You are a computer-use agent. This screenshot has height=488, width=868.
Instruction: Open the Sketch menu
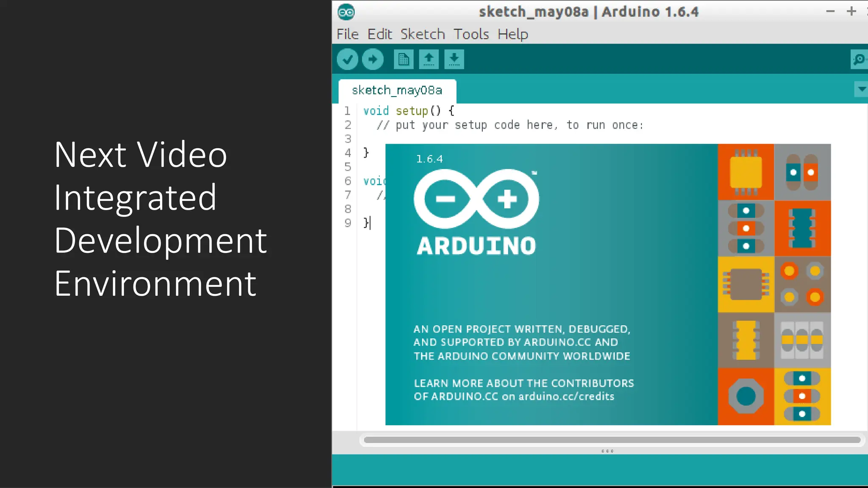tap(423, 34)
